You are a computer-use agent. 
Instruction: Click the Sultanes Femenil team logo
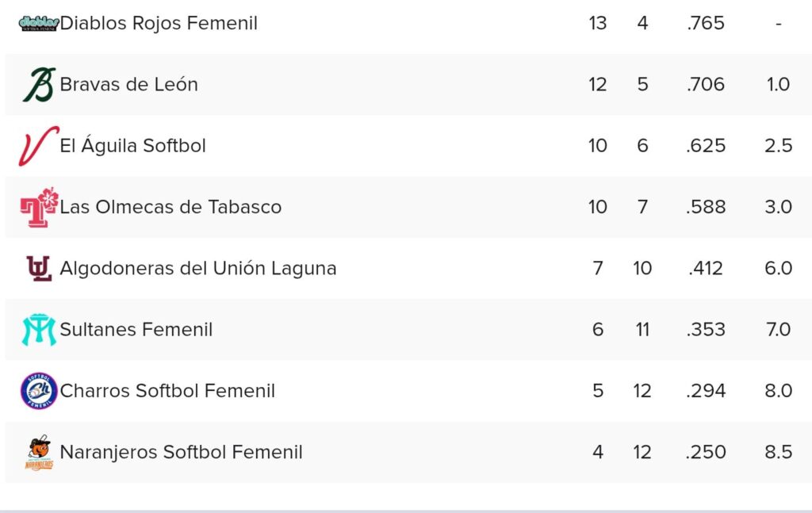click(39, 330)
